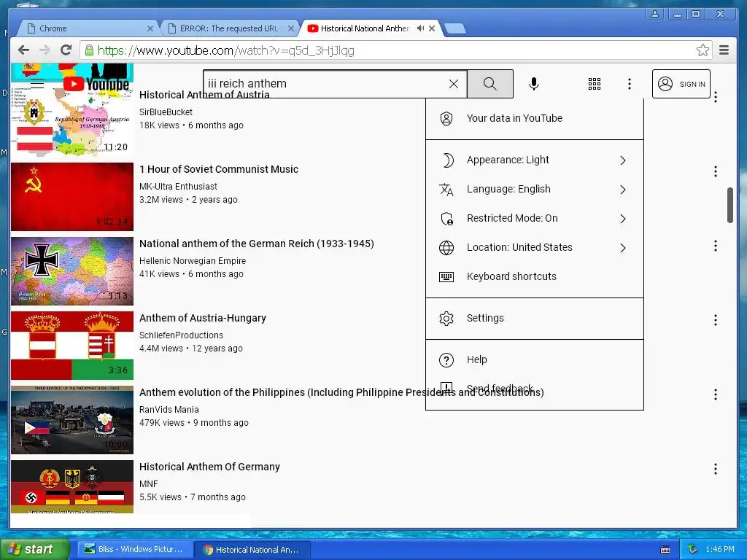Image resolution: width=747 pixels, height=560 pixels.
Task: Click the Settings gear icon
Action: click(446, 318)
